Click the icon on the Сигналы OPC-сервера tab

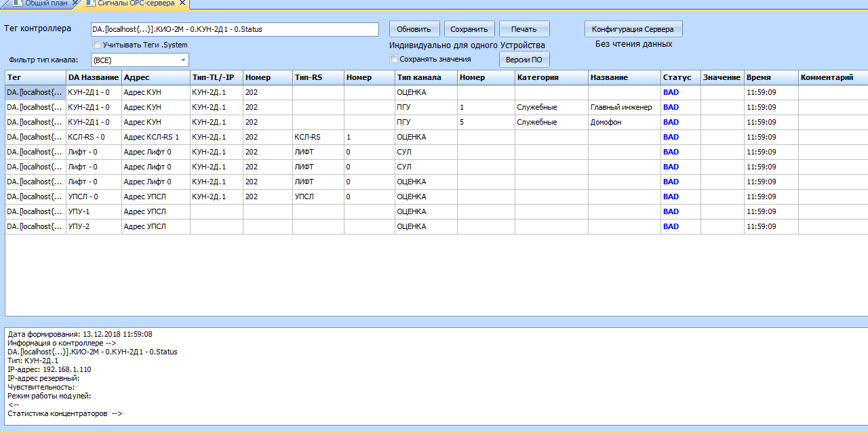[90, 3]
